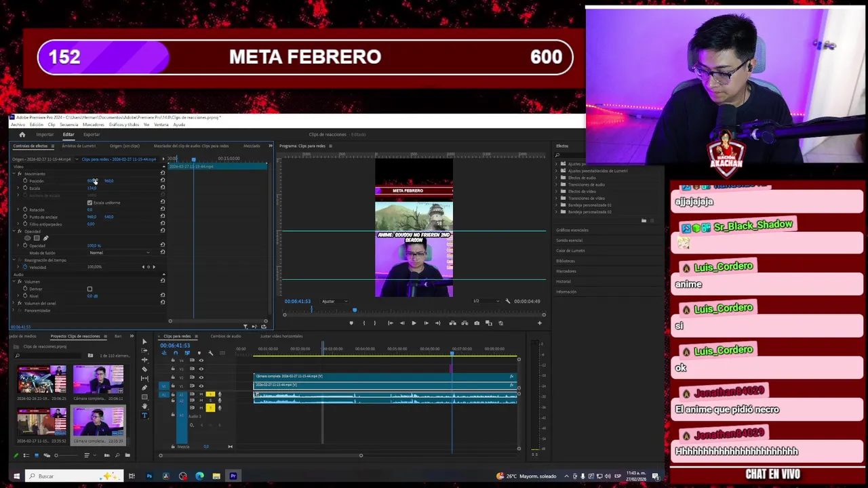Step back one frame in Program monitor

click(x=402, y=323)
